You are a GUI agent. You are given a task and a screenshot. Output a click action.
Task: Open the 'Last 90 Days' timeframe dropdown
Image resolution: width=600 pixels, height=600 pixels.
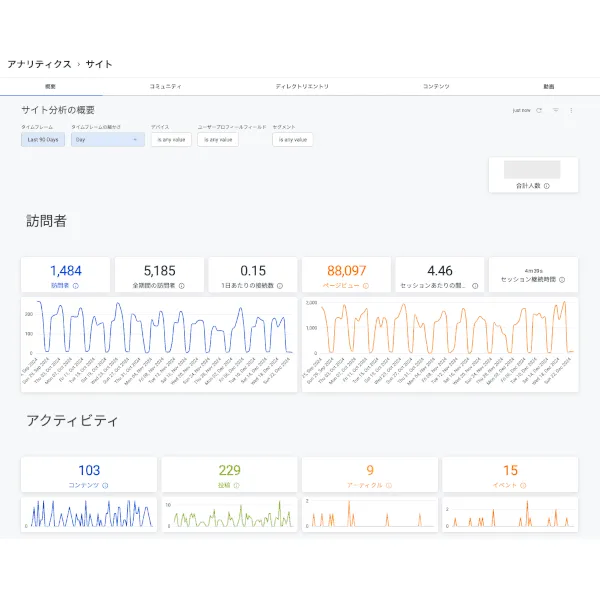tap(43, 140)
